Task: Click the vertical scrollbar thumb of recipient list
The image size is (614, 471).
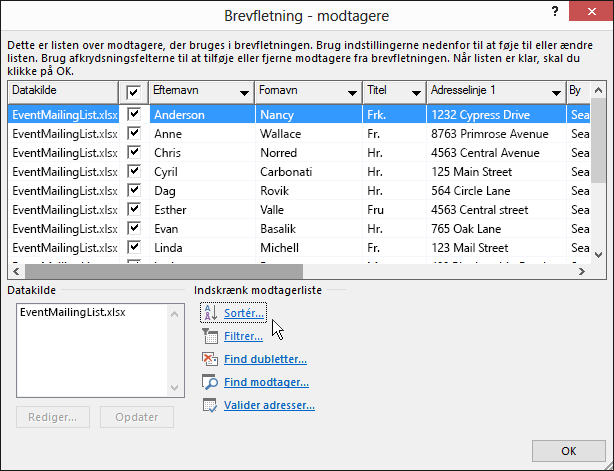Action: click(598, 141)
